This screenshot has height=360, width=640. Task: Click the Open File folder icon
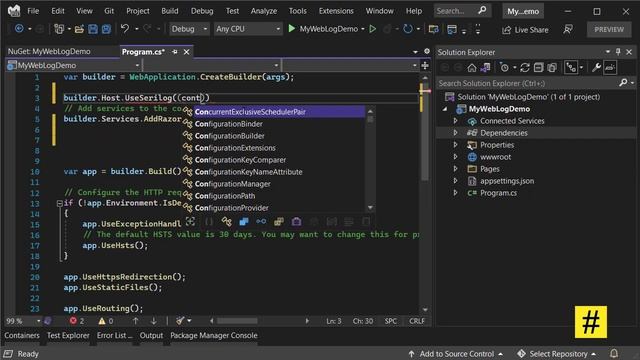tap(79, 29)
